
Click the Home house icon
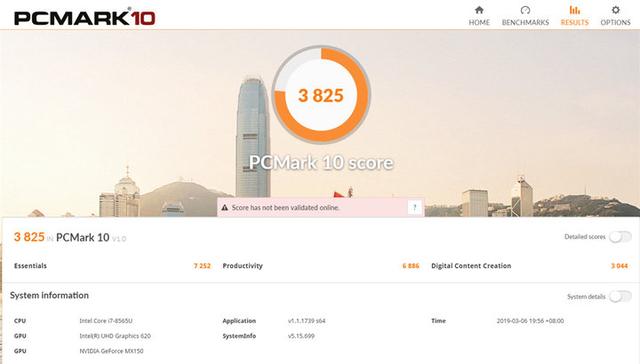tap(479, 10)
